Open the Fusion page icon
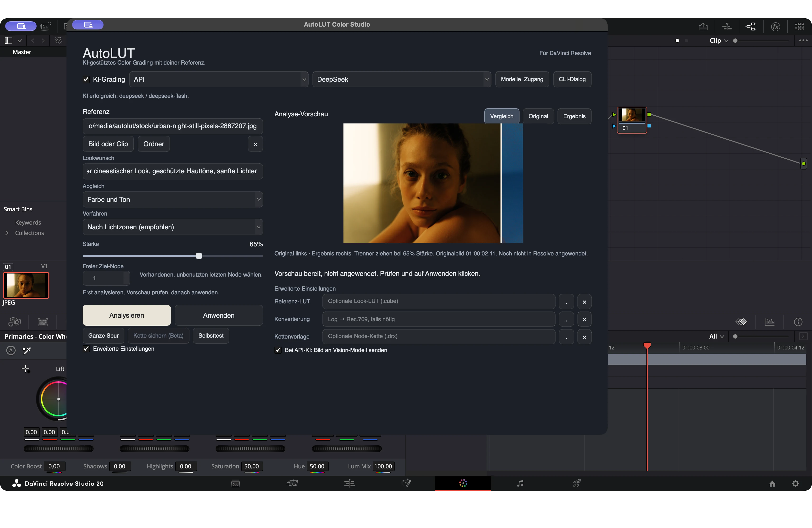812x528 pixels. click(x=407, y=483)
